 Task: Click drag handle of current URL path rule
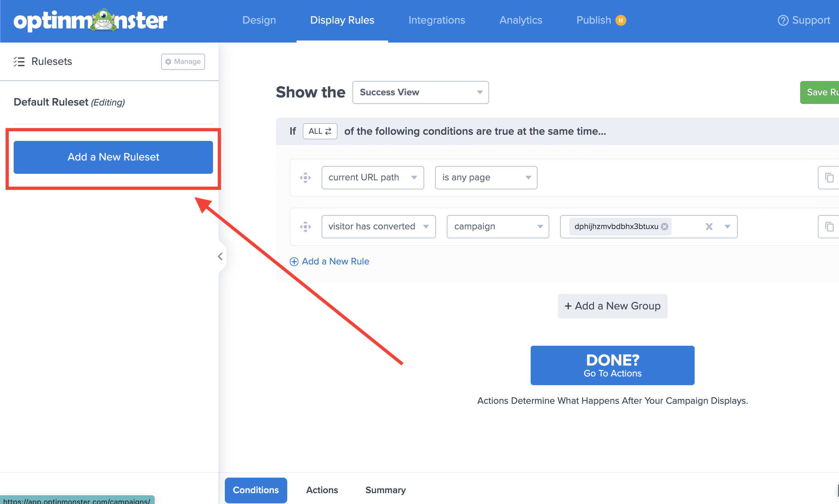pyautogui.click(x=305, y=178)
